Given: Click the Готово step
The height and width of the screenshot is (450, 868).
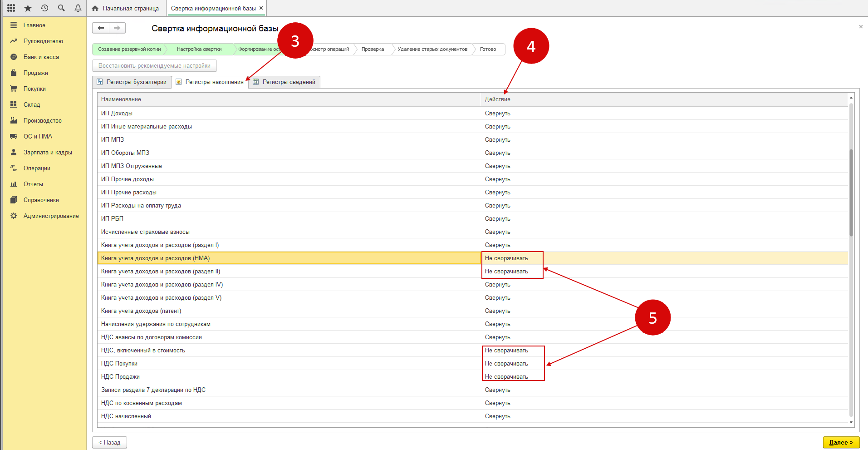Looking at the screenshot, I should [x=488, y=49].
